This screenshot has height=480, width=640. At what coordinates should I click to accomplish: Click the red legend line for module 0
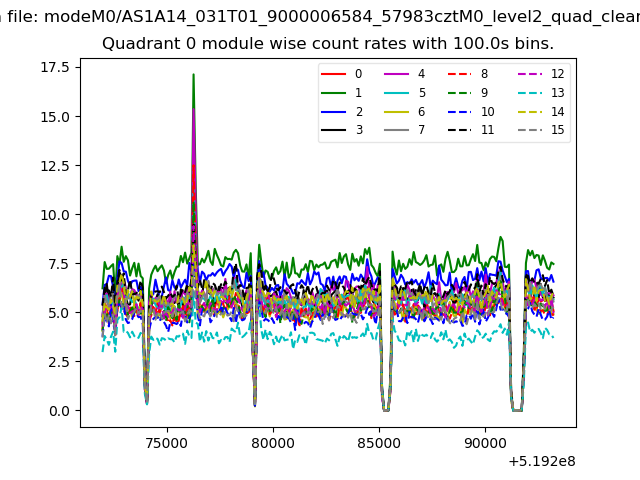point(333,74)
